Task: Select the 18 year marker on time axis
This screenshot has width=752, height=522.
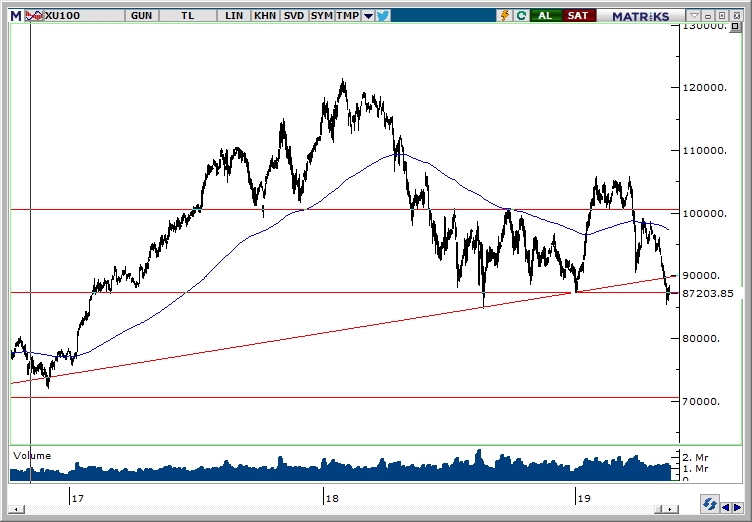Action: point(332,498)
